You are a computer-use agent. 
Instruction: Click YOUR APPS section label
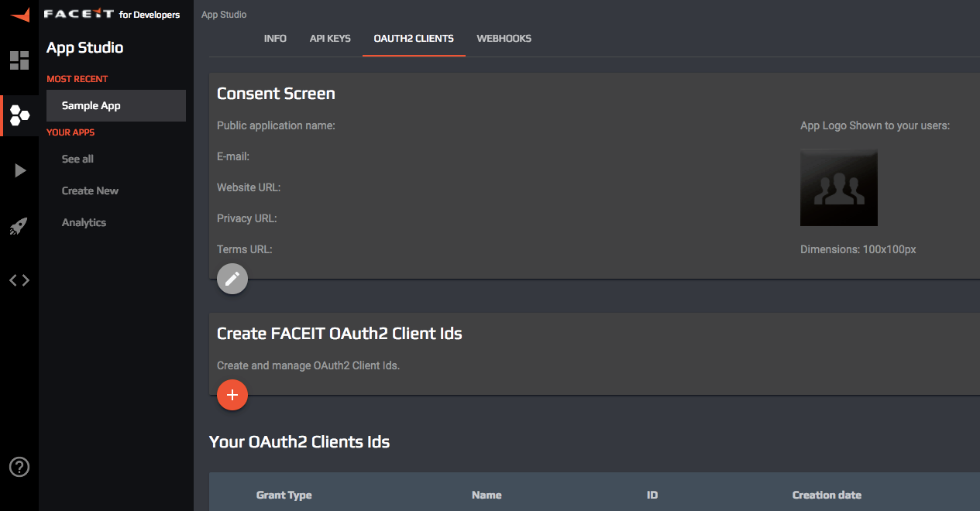pos(70,132)
